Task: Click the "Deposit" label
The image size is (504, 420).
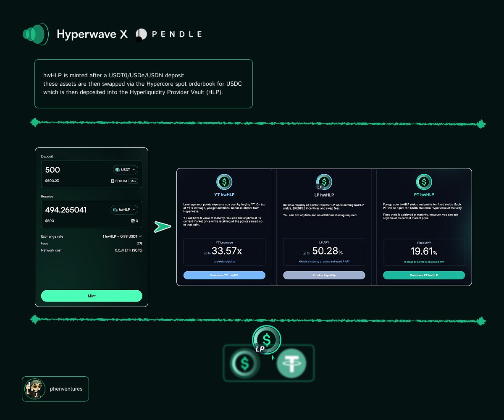Action: [x=47, y=156]
